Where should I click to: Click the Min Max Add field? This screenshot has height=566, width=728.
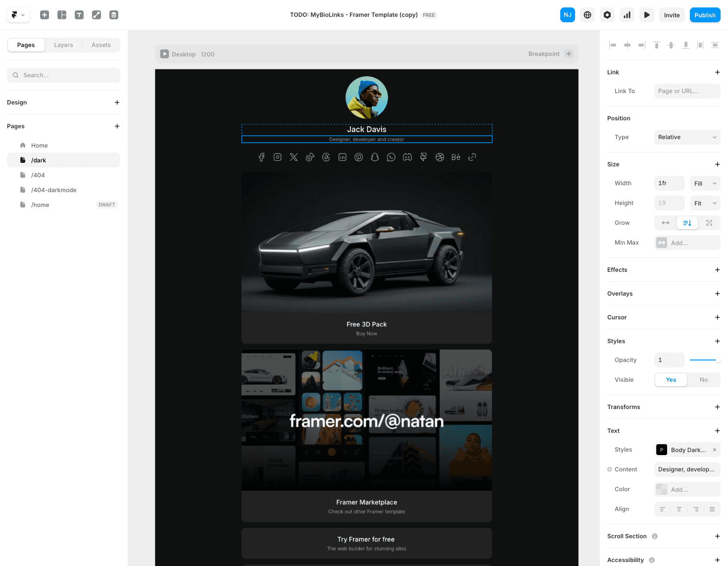[687, 243]
